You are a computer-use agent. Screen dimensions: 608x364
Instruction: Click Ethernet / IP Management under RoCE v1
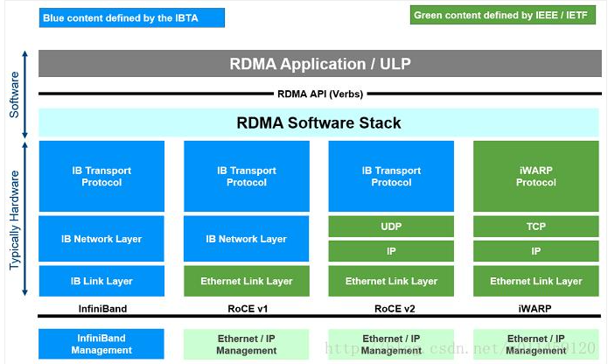pos(246,344)
